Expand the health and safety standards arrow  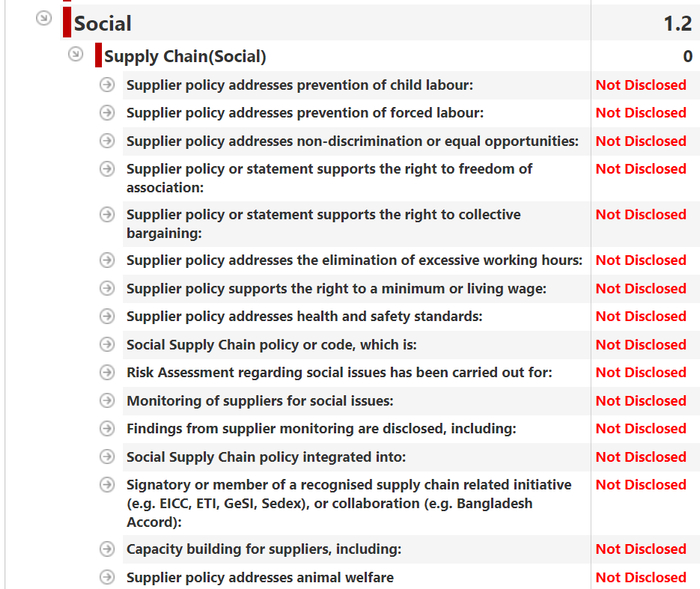point(107,316)
